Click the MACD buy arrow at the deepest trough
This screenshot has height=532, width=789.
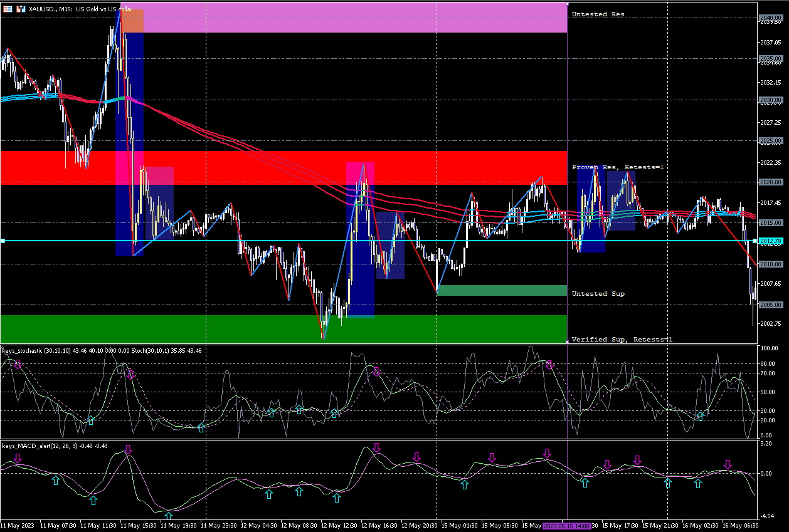coord(168,516)
